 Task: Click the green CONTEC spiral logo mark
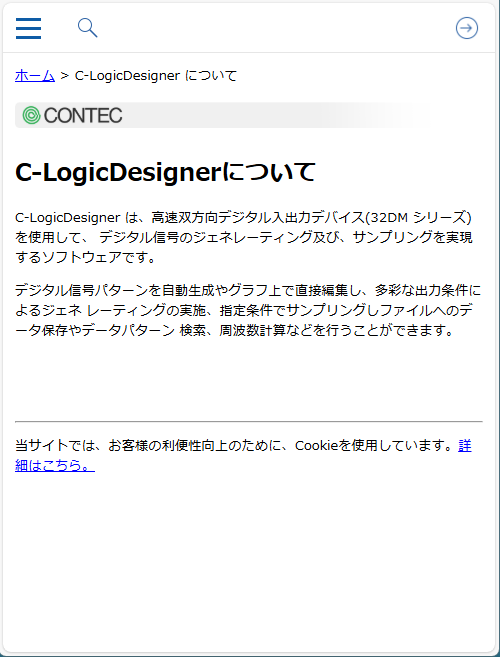(31, 115)
